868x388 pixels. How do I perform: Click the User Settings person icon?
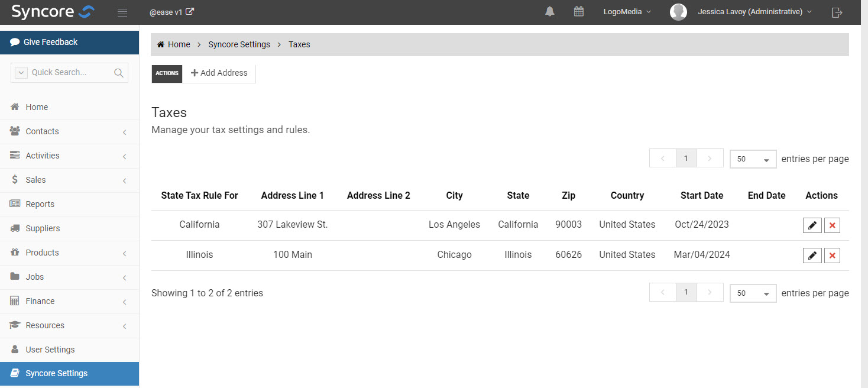click(x=15, y=349)
